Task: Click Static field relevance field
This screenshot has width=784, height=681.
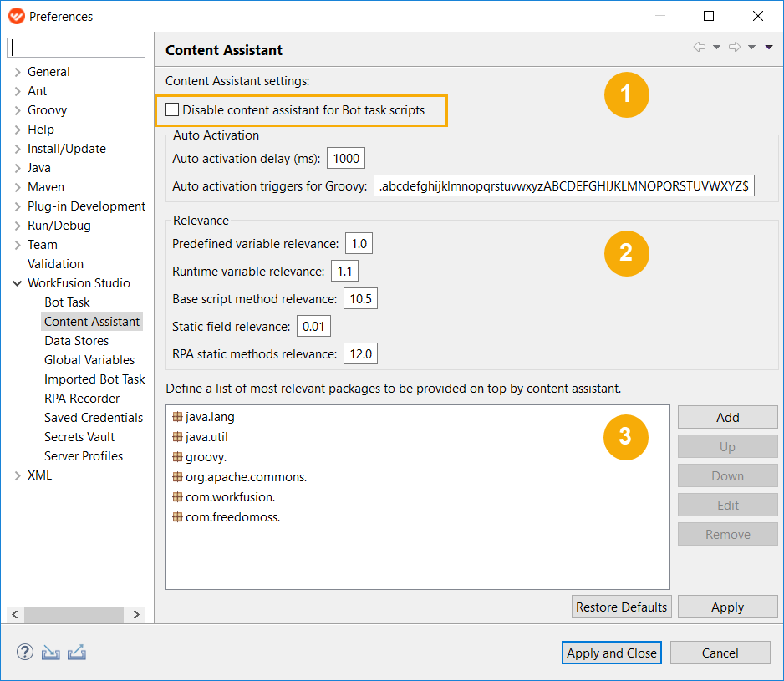Action: (313, 326)
